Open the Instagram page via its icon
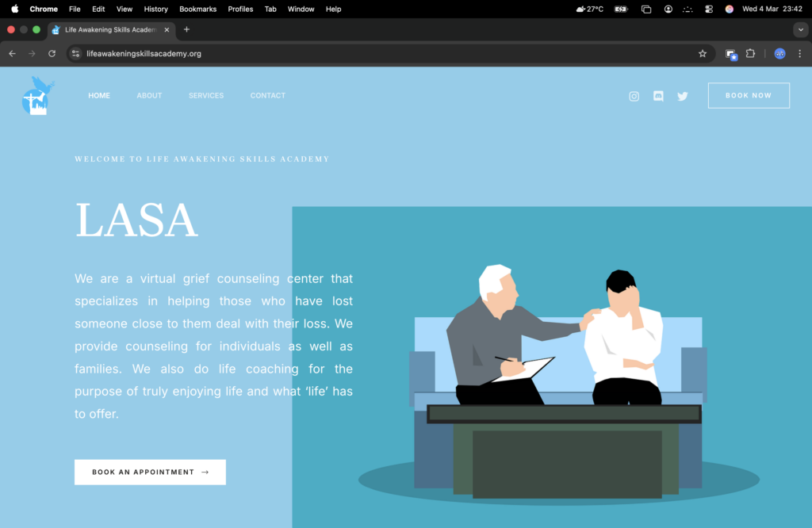 click(634, 96)
